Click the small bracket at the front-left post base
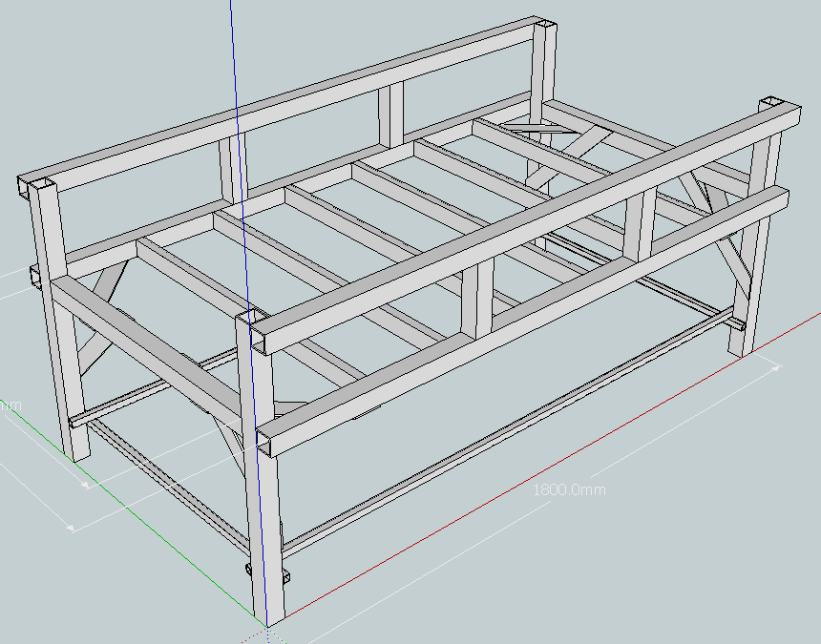821x644 pixels. pos(251,569)
